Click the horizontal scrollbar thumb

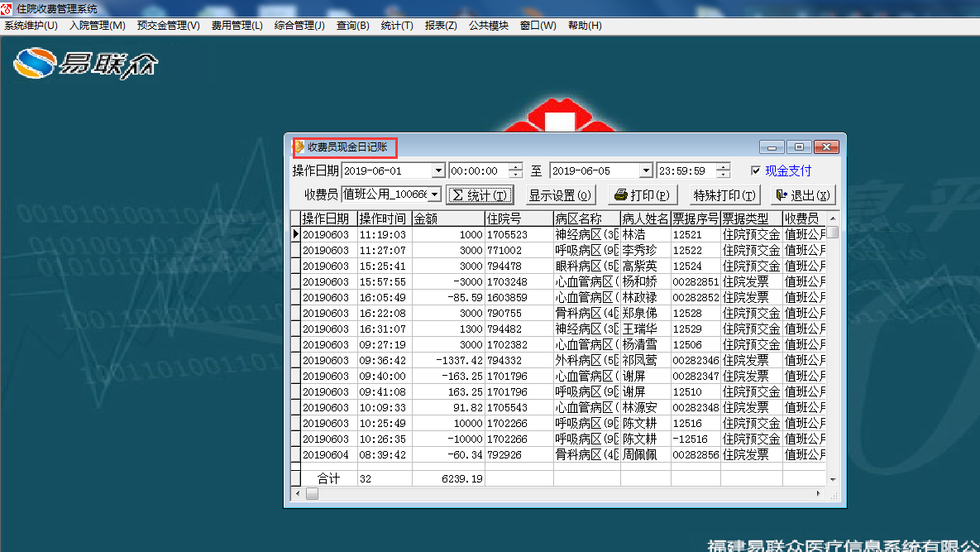[x=312, y=494]
